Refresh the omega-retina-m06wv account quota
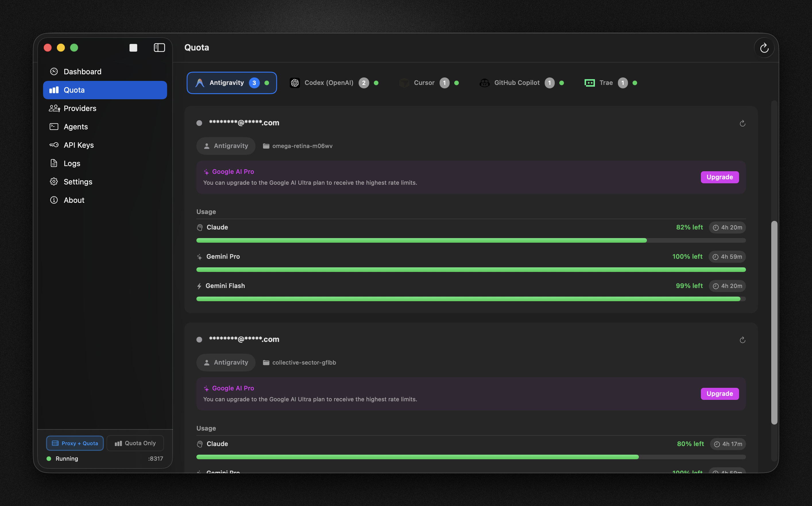The image size is (812, 506). 742,123
